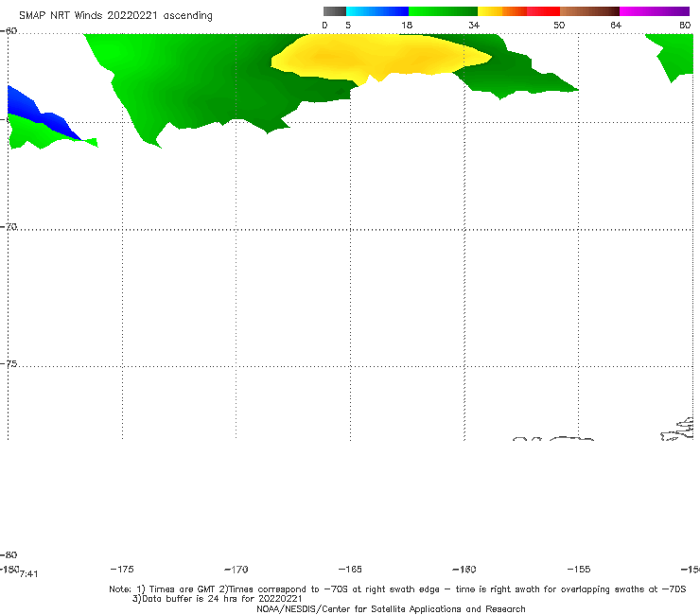The width and height of the screenshot is (700, 615).
Task: Click the swath time stamp "7:41"
Action: (x=29, y=574)
